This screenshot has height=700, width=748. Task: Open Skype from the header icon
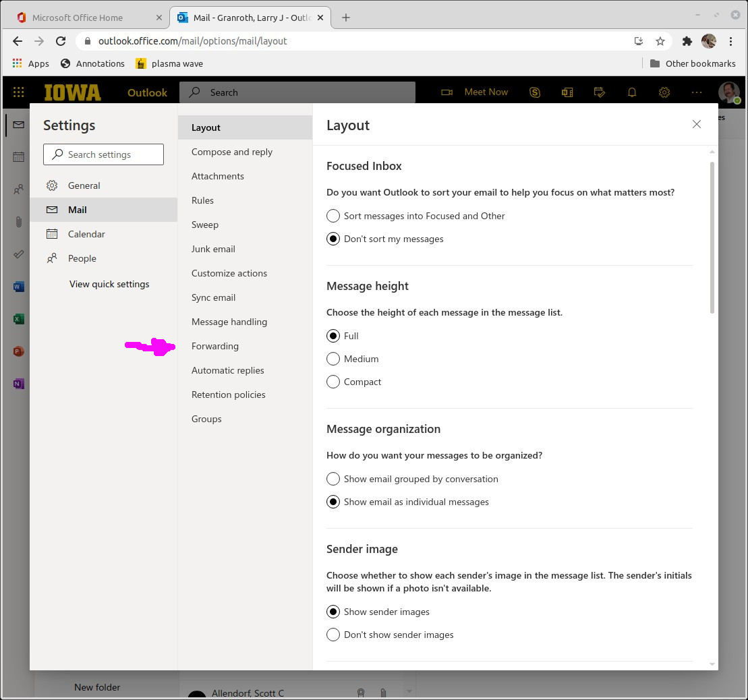click(535, 92)
